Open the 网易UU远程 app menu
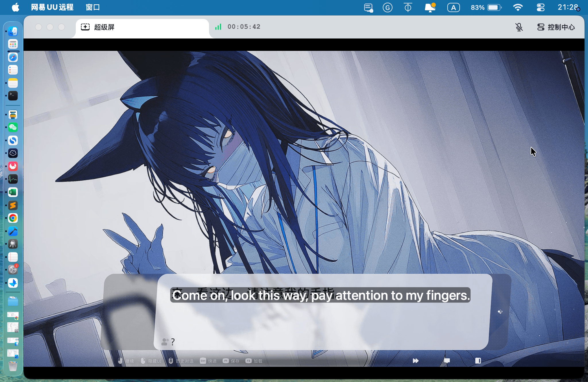 [x=52, y=7]
